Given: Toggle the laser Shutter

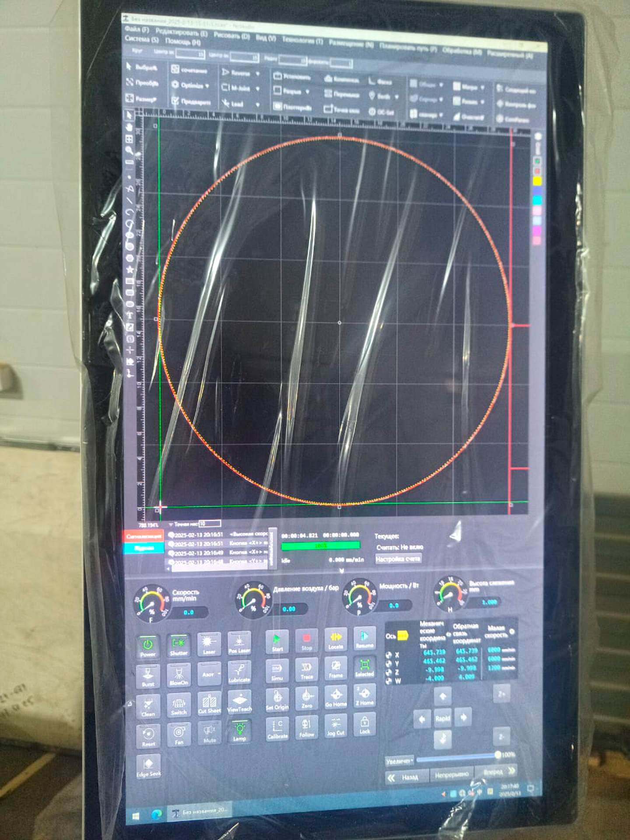Looking at the screenshot, I should [x=178, y=645].
